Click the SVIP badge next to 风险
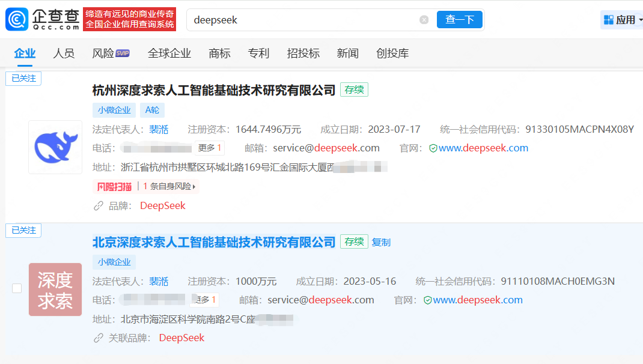 [123, 53]
